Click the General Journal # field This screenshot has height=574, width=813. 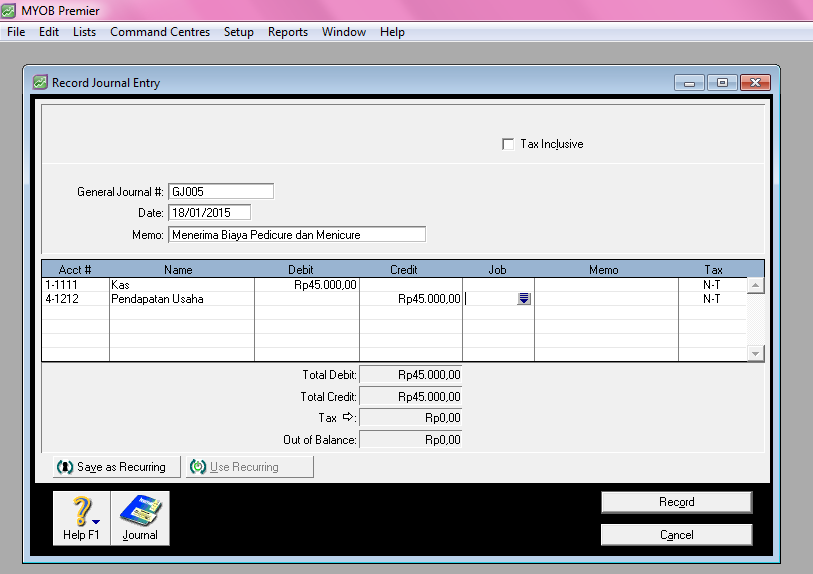click(221, 191)
